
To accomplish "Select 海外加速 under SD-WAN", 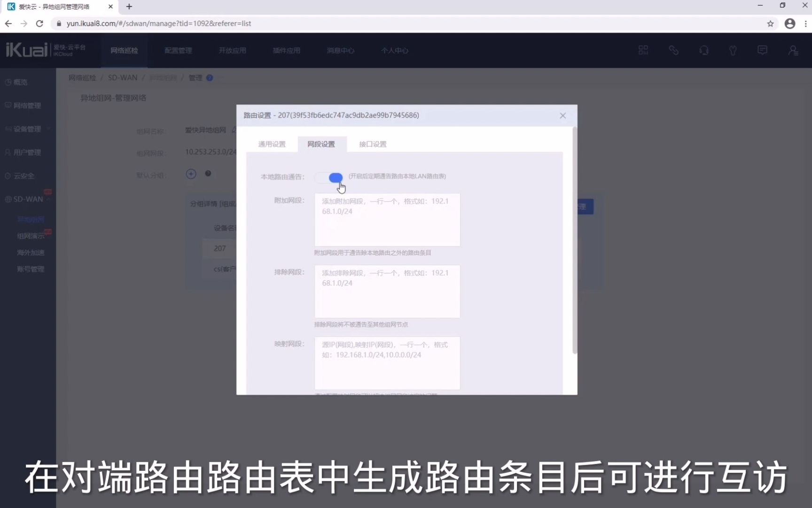I will click(31, 253).
